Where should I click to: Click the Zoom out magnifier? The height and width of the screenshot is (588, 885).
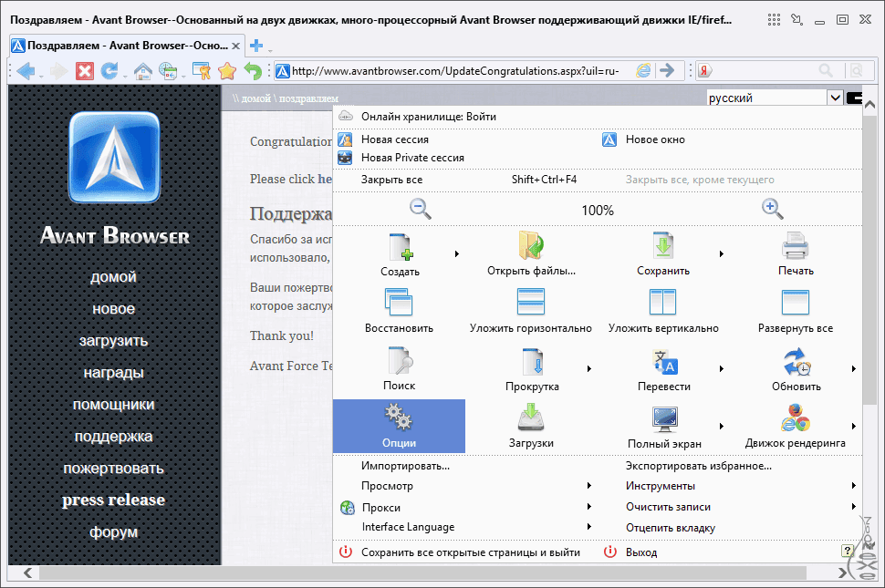[420, 209]
